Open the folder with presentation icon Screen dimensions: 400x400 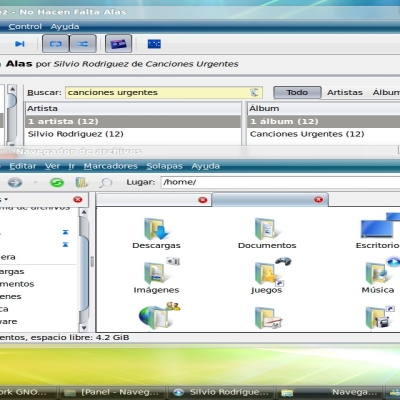pos(268,317)
